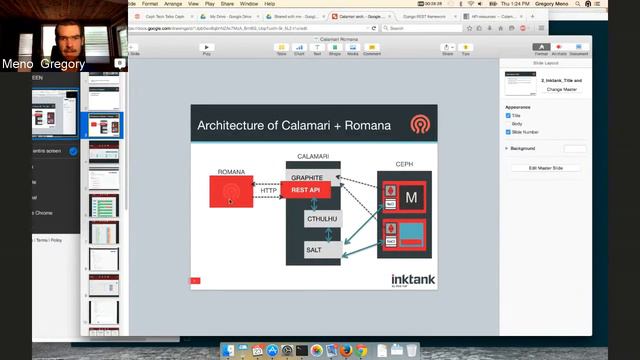Click the Tips toolbar icon

[465, 48]
